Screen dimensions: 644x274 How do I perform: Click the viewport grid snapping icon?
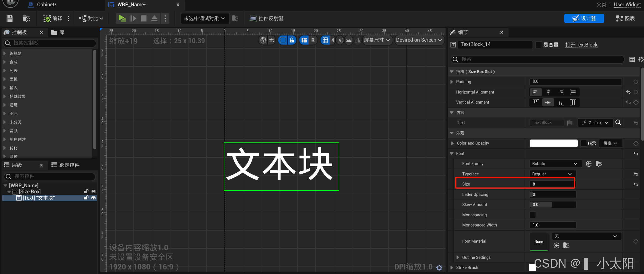[x=325, y=40]
